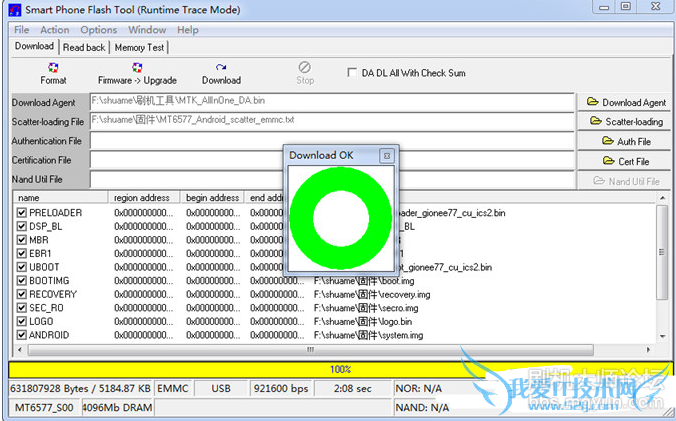This screenshot has height=421, width=676.
Task: Uncheck the DSP_BL partition
Action: tap(21, 226)
